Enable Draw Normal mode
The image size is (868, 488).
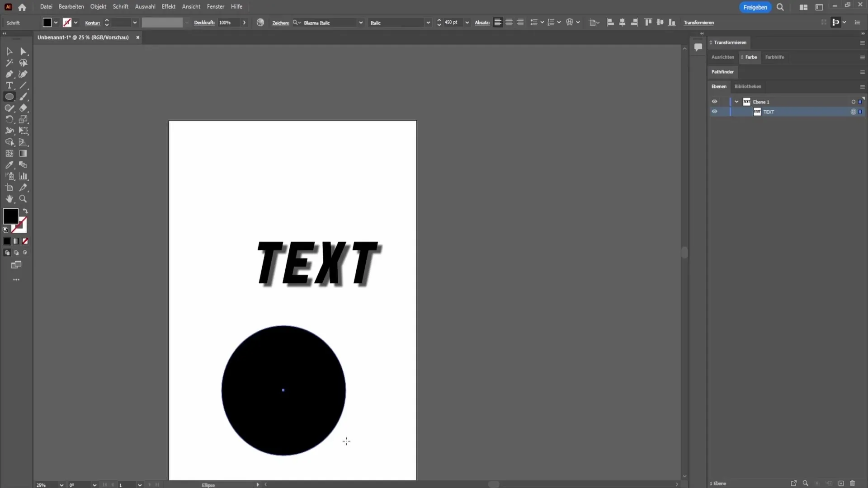coord(7,253)
